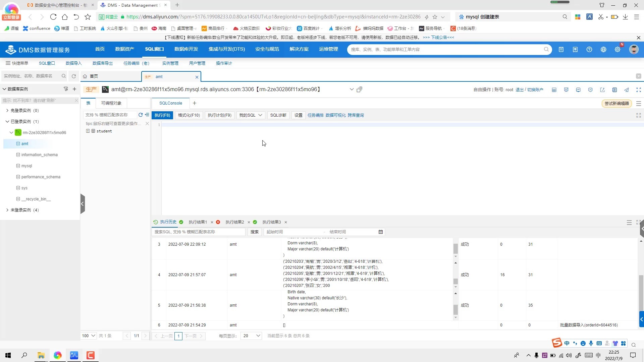Click the shield security icon in instance toolbar
This screenshot has height=362, width=644.
(590, 90)
